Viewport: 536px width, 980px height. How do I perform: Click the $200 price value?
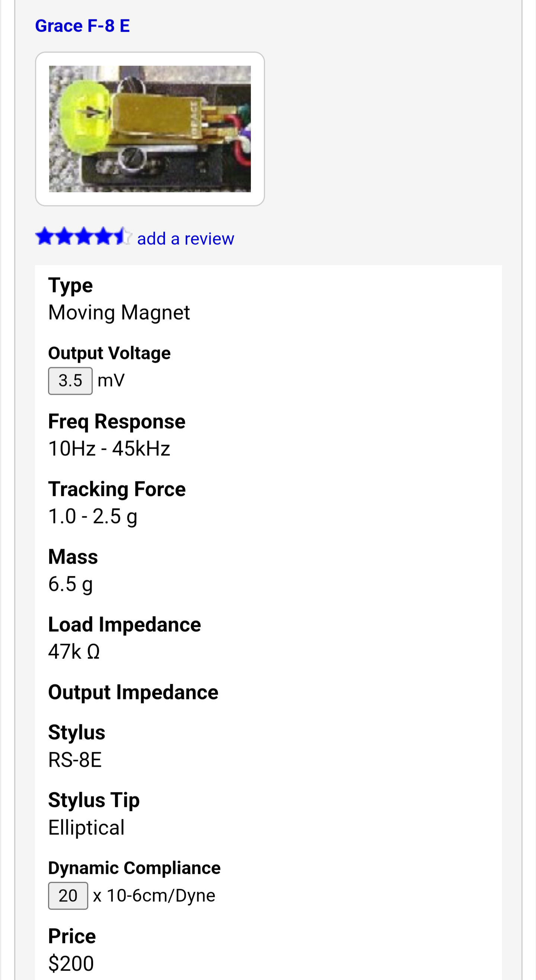pos(71,963)
